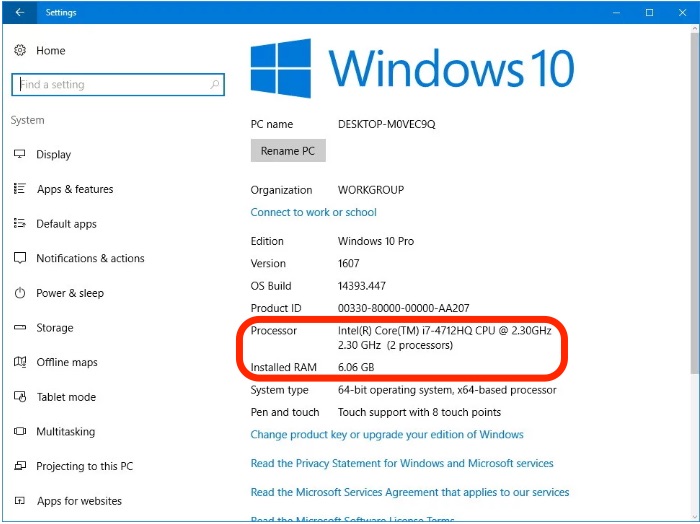Minimize the Settings window

(x=617, y=12)
